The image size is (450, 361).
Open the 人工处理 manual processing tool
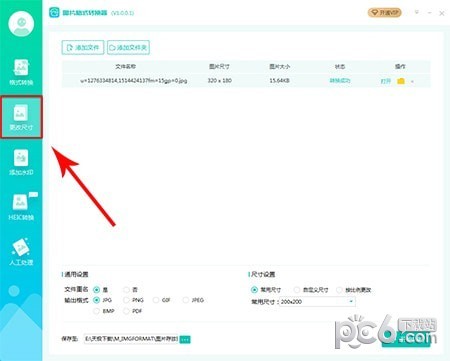pyautogui.click(x=21, y=252)
